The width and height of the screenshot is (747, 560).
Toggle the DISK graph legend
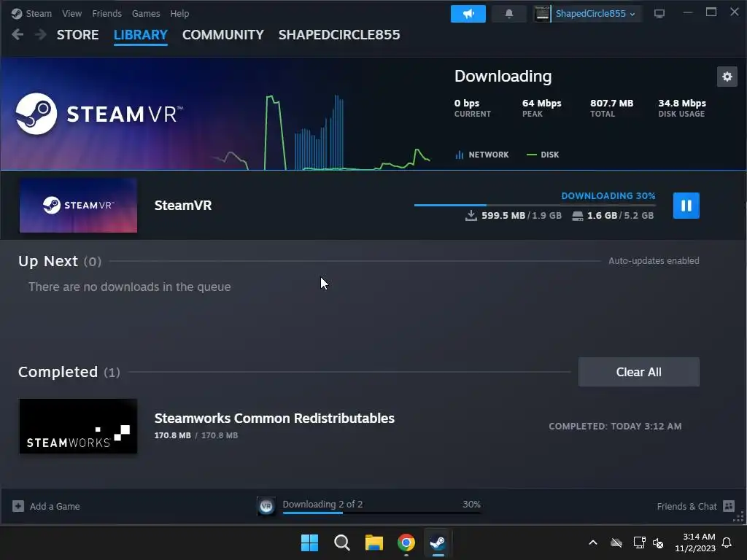click(543, 155)
